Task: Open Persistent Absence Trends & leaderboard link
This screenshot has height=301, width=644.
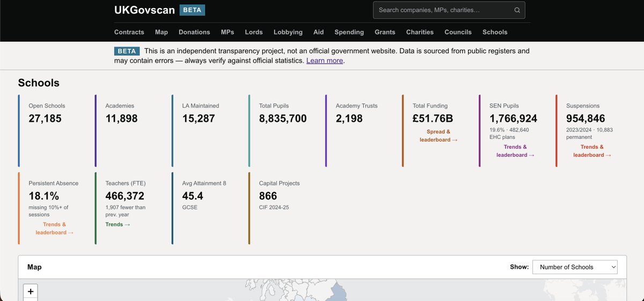Action: 55,229
